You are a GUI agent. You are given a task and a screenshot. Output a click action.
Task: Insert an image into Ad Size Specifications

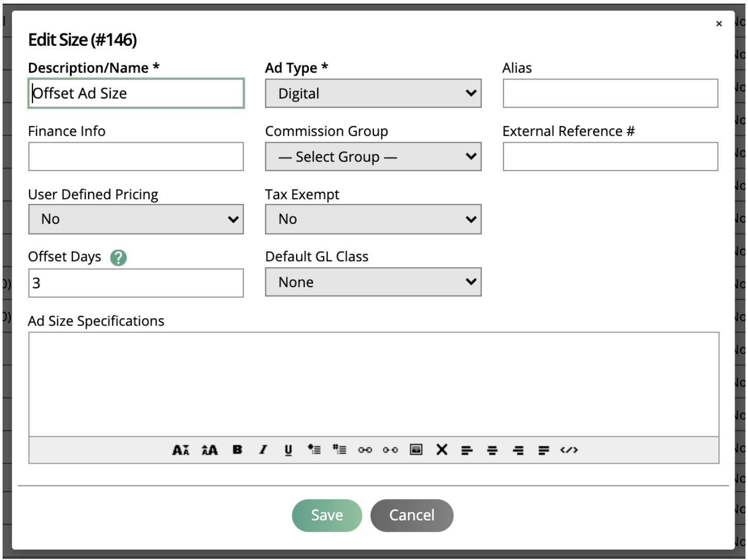point(415,450)
